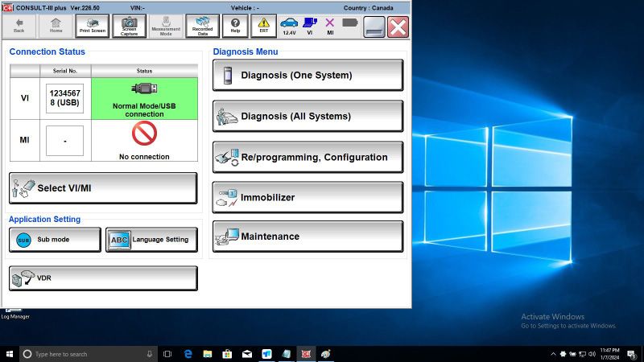The width and height of the screenshot is (644, 362).
Task: Select Re/programming, Configuration
Action: pos(308,157)
